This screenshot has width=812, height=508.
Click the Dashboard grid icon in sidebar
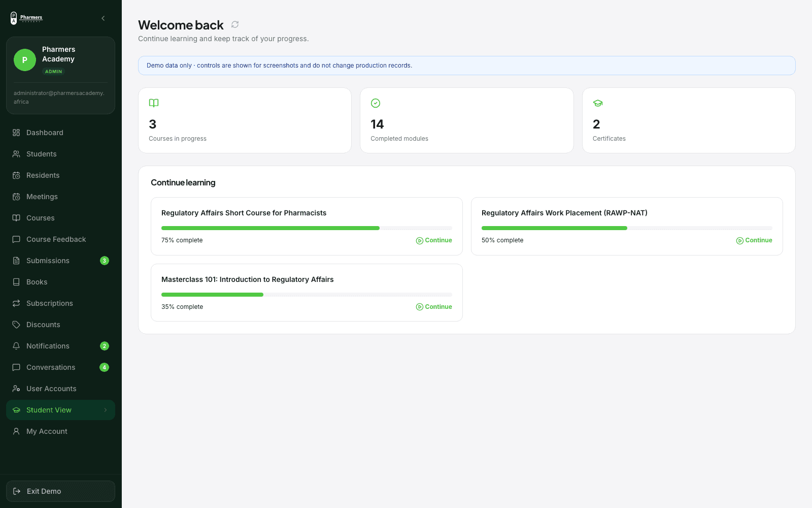(16, 133)
